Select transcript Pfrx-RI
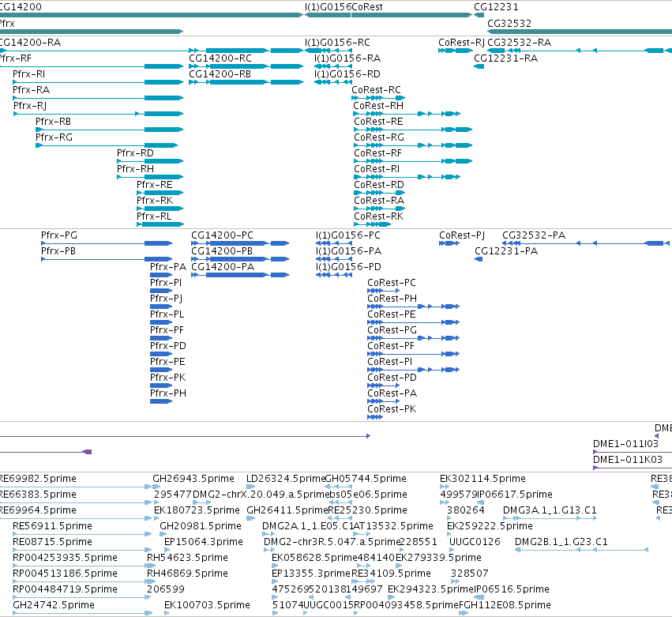672x617 pixels. pyautogui.click(x=98, y=82)
